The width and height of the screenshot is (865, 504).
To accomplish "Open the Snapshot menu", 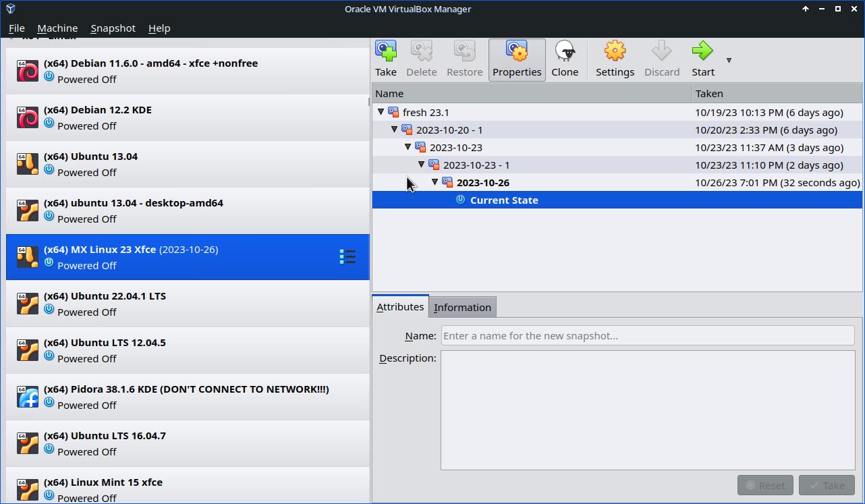I will (x=113, y=28).
